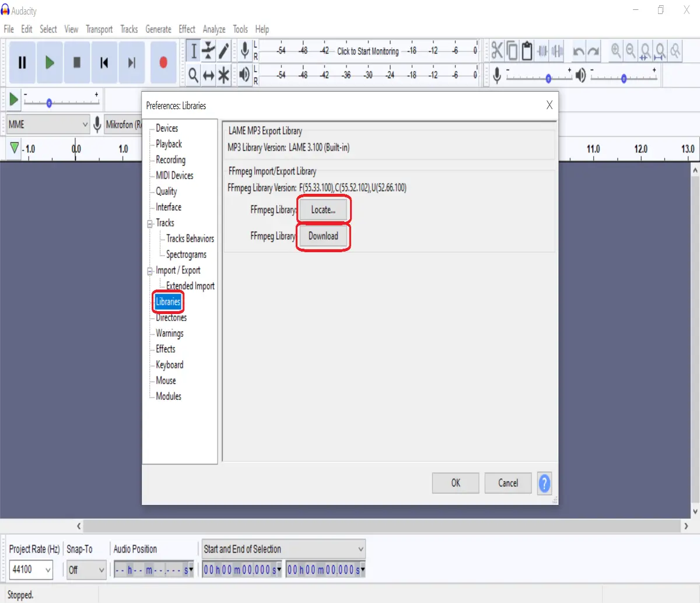Image resolution: width=700 pixels, height=603 pixels.
Task: Choose the Draw (pencil) tool
Action: (223, 51)
